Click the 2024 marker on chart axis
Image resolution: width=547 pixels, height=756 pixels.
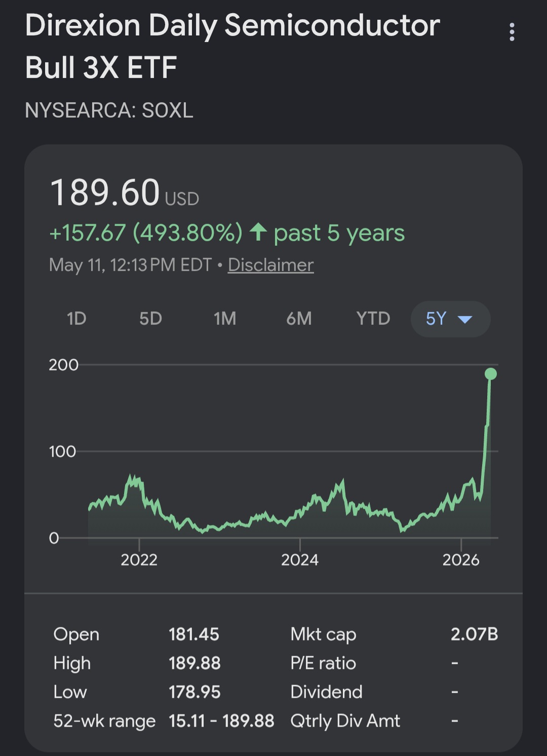300,560
